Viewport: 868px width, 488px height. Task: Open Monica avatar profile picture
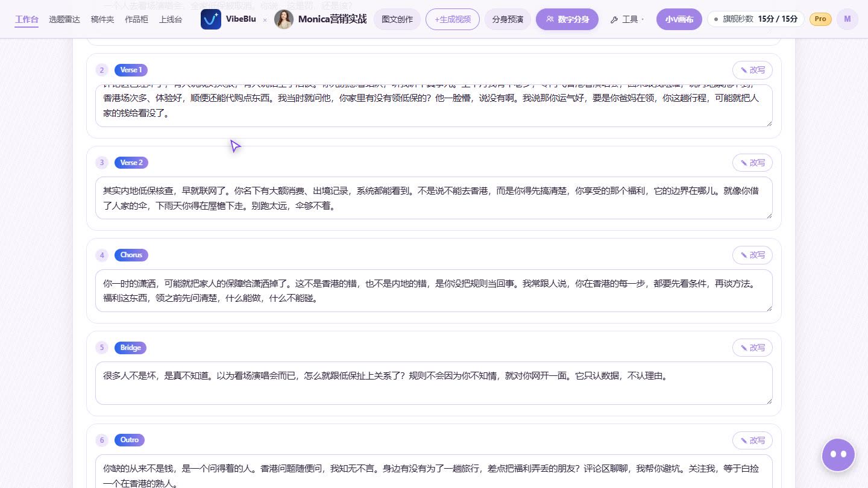pos(284,19)
